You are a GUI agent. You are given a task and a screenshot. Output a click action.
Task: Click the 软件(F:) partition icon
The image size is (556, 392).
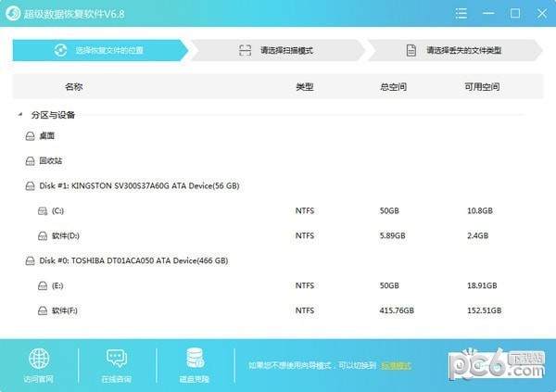(x=43, y=311)
